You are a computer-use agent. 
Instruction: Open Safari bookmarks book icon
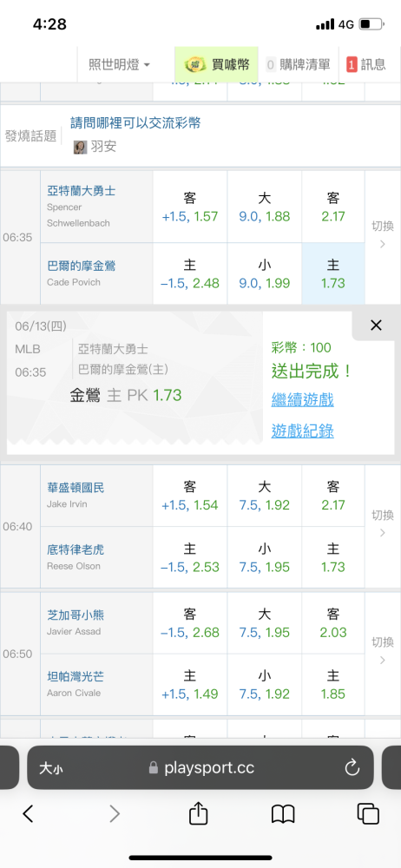[x=282, y=814]
